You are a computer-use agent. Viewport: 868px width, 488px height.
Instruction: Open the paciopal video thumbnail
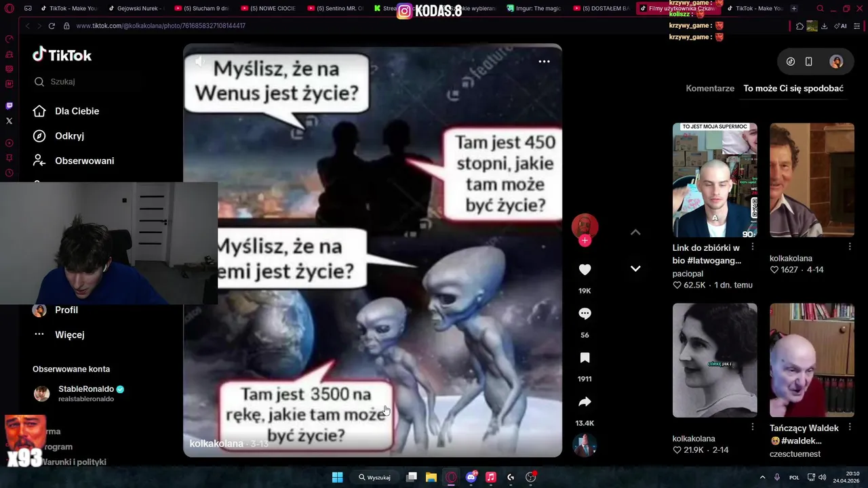[x=715, y=180]
